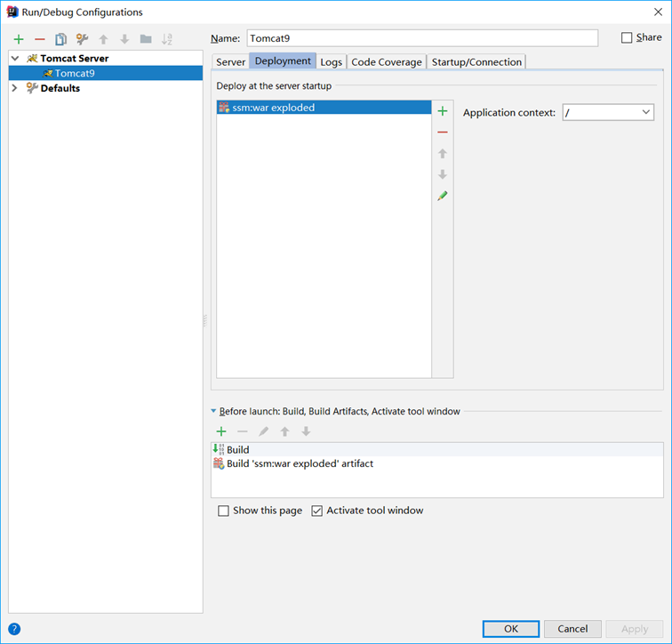The height and width of the screenshot is (644, 672).
Task: Copy the selected configuration
Action: coord(60,39)
